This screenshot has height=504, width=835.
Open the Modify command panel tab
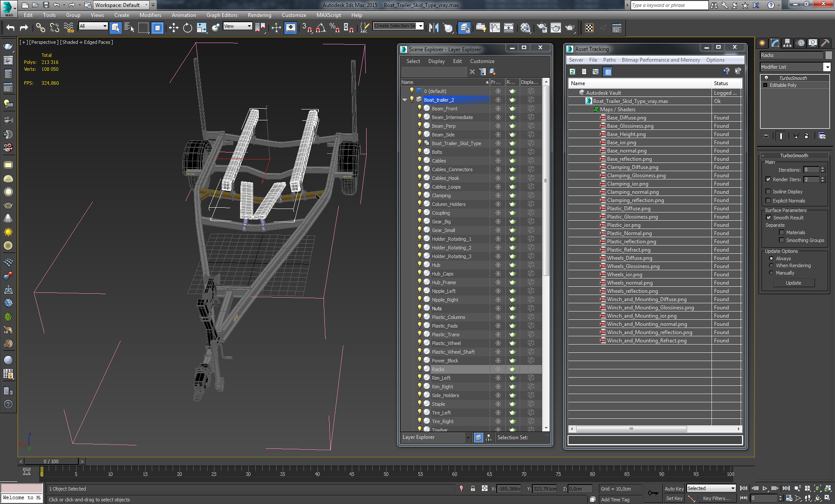[x=775, y=43]
